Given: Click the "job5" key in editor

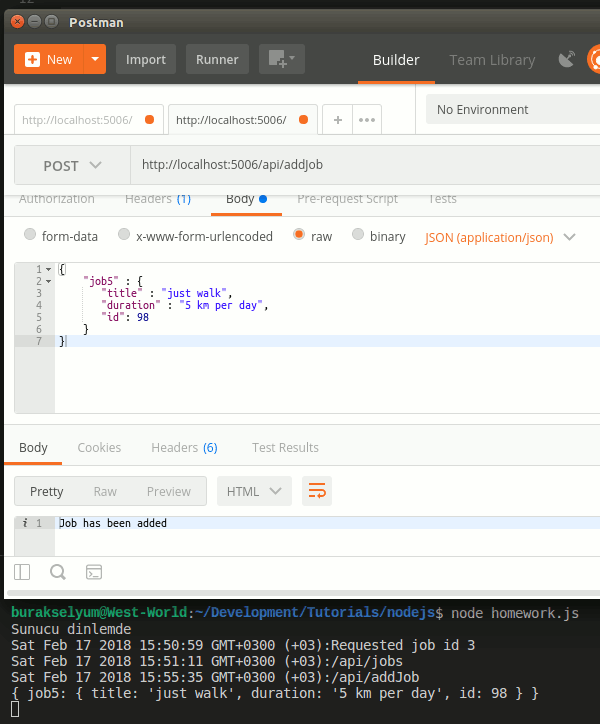Looking at the screenshot, I should [101, 281].
